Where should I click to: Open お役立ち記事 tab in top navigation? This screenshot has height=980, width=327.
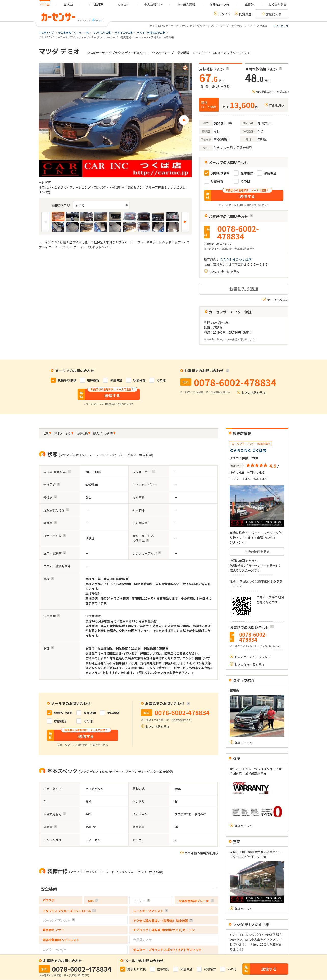[278, 5]
